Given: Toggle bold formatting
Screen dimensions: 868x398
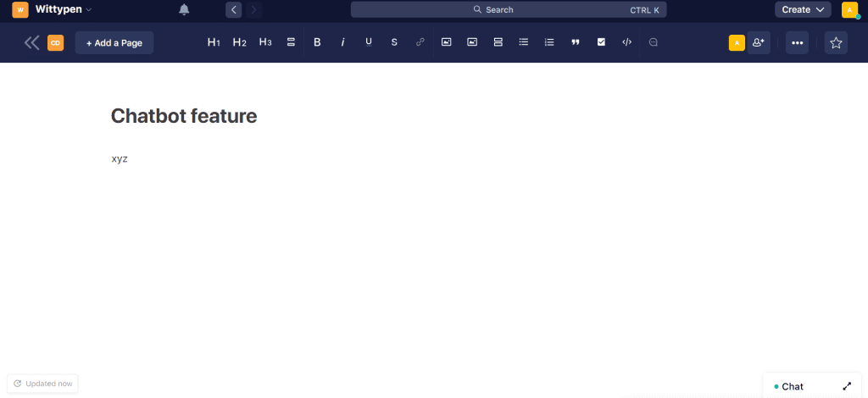Looking at the screenshot, I should click(317, 42).
